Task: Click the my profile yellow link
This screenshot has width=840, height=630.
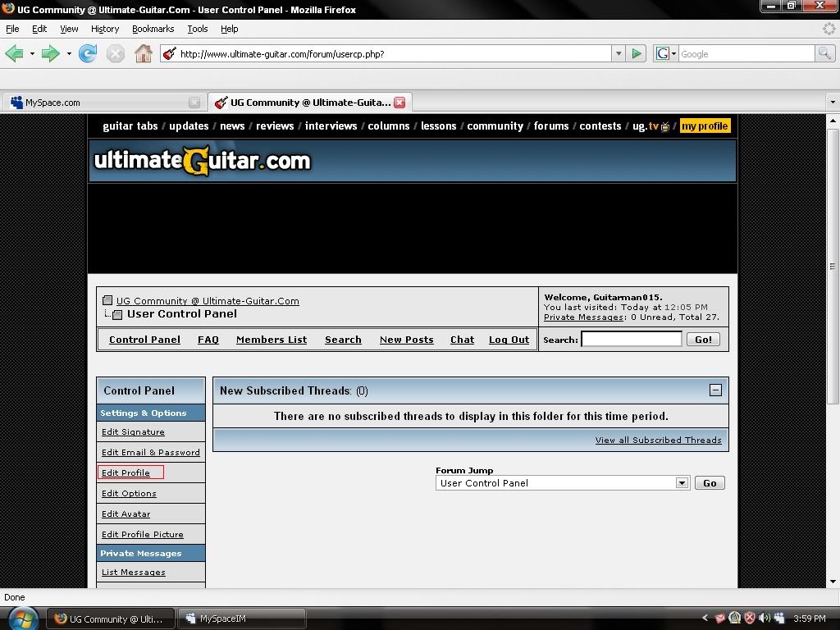Action: coord(705,126)
